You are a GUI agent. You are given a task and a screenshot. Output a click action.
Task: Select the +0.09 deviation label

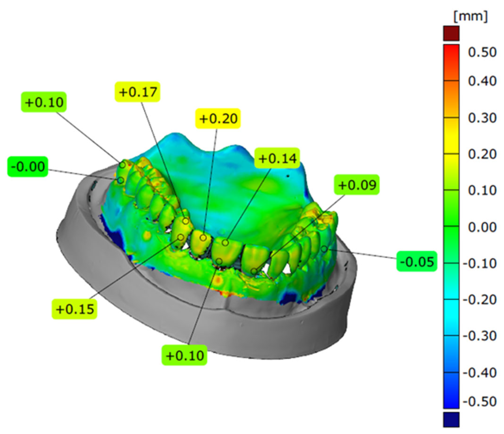pos(356,185)
